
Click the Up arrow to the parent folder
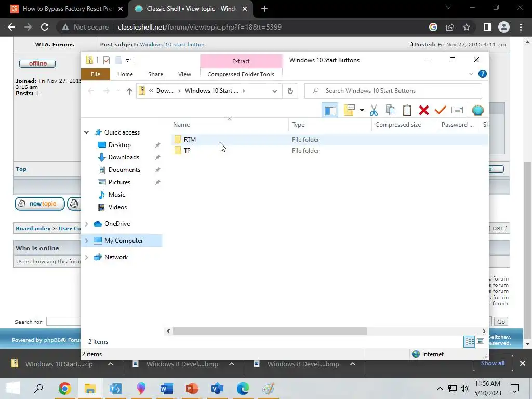point(129,91)
